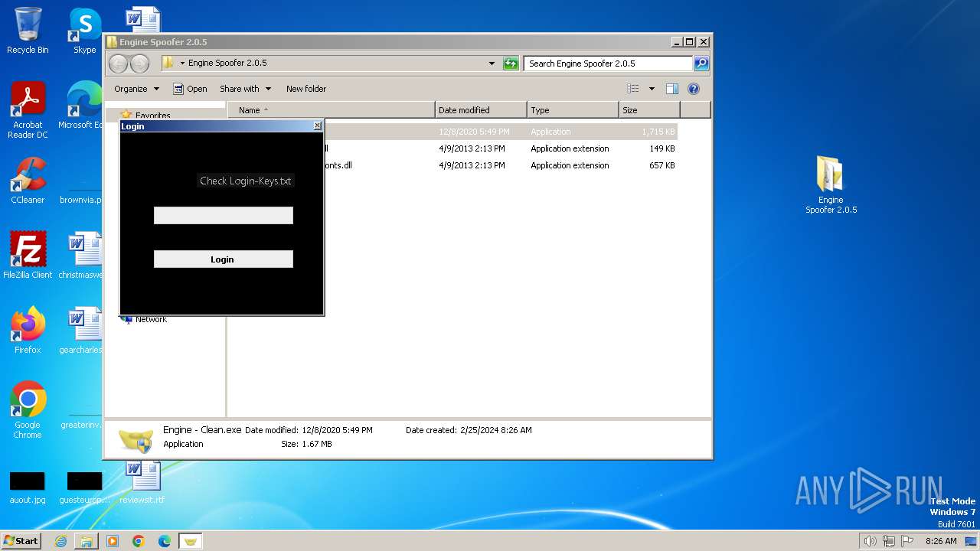Launch Skype from the desktop

[84, 31]
